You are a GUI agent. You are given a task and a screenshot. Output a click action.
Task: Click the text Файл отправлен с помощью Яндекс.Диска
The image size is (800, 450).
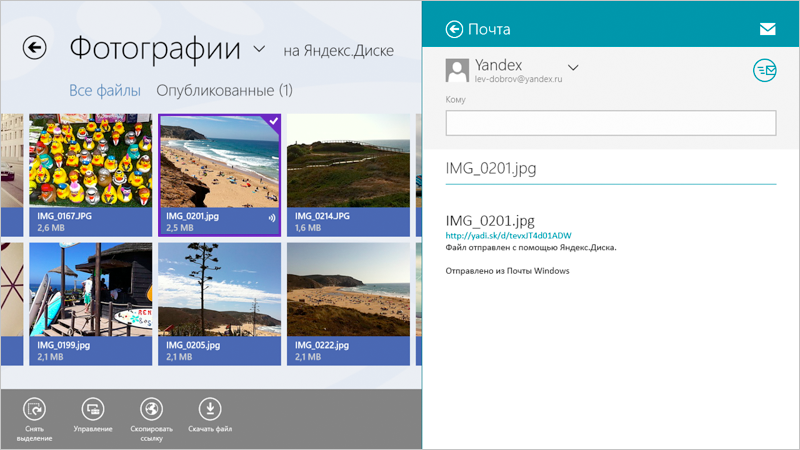pyautogui.click(x=531, y=248)
